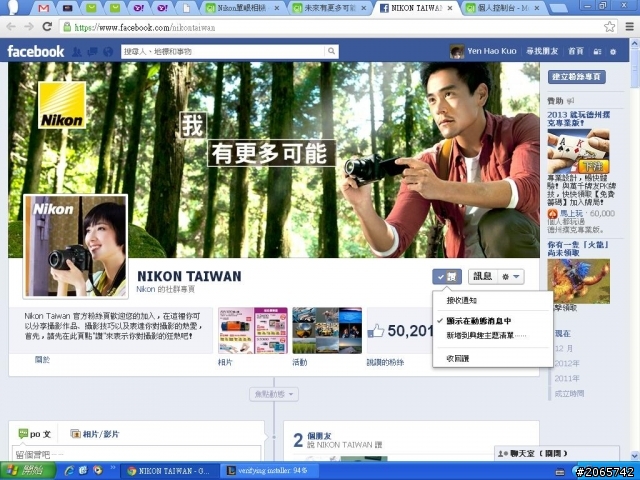Image resolution: width=640 pixels, height=480 pixels.
Task: Select the 相片/影片 composer tab
Action: [x=95, y=433]
